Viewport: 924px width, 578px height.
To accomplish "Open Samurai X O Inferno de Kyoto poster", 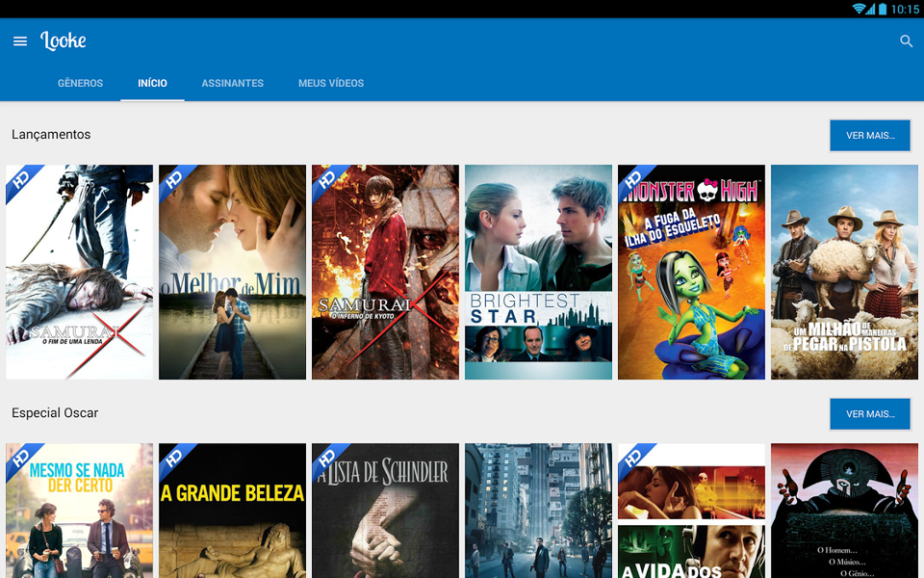I will [x=385, y=272].
